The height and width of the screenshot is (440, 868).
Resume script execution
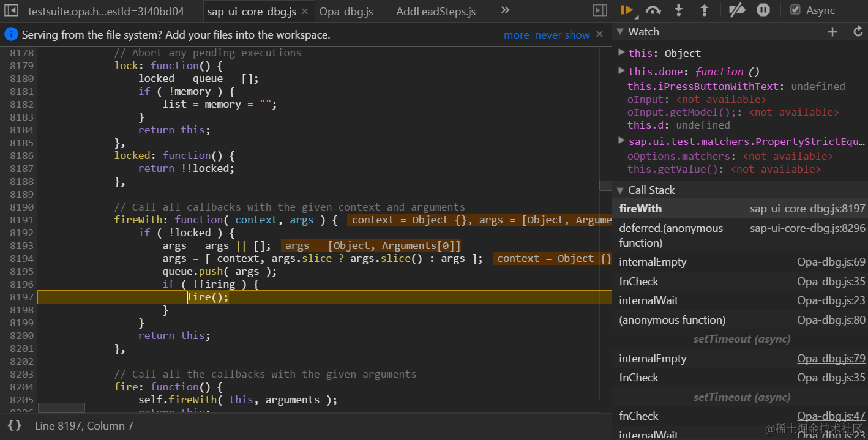tap(627, 10)
